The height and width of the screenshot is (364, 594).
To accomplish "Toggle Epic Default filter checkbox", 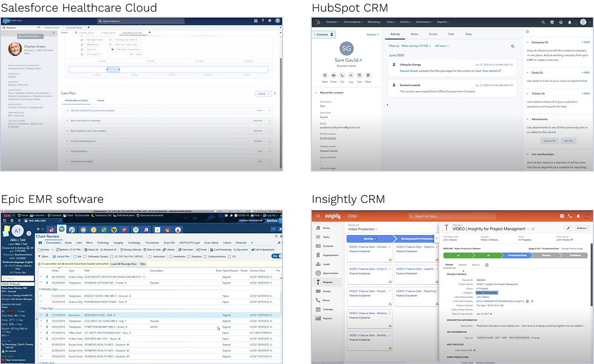I will [x=55, y=257].
